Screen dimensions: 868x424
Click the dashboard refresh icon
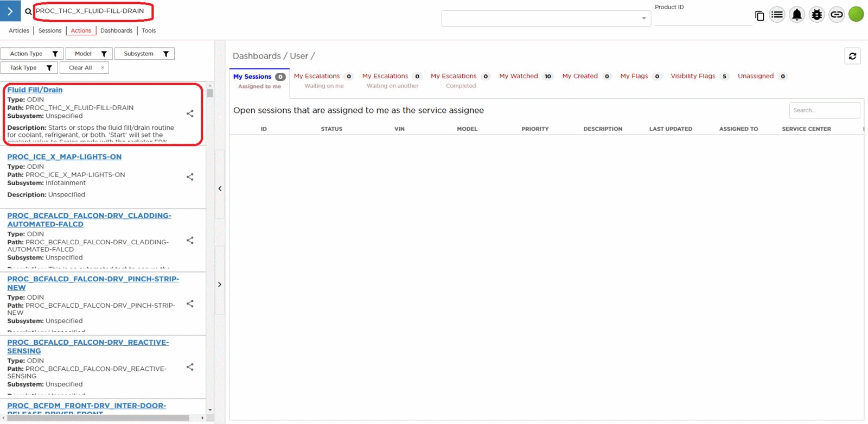click(x=852, y=56)
